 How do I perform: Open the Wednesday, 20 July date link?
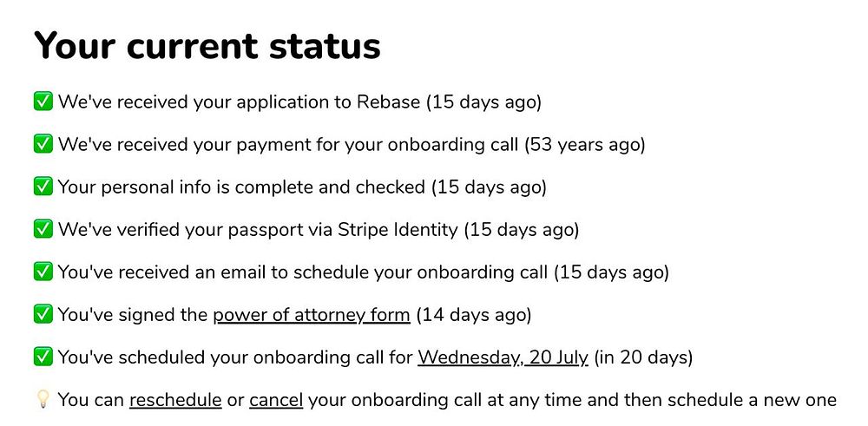click(503, 357)
